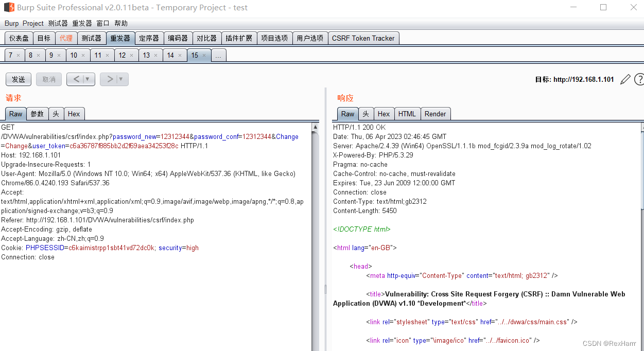This screenshot has height=351, width=644.
Task: Open the 窗口 menu
Action: 103,23
